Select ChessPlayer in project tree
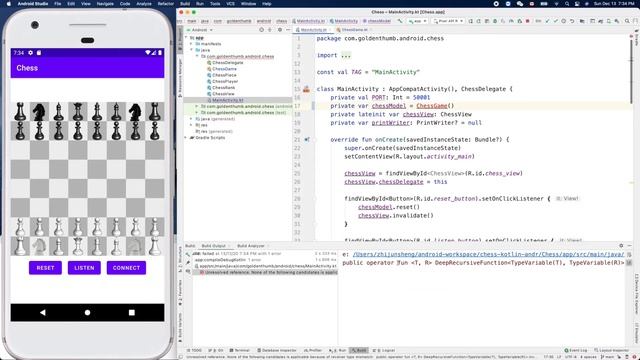The image size is (640, 360). coord(225,81)
